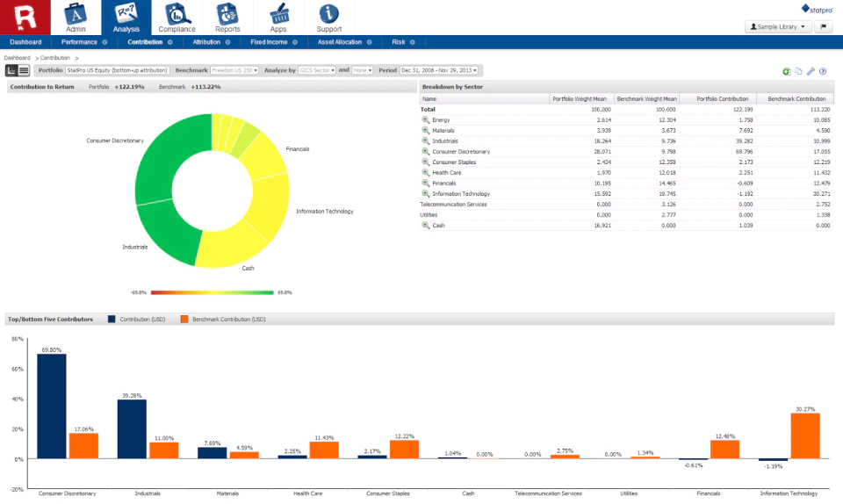Open the Sample Library user dropdown
The width and height of the screenshot is (843, 504).
pos(777,26)
